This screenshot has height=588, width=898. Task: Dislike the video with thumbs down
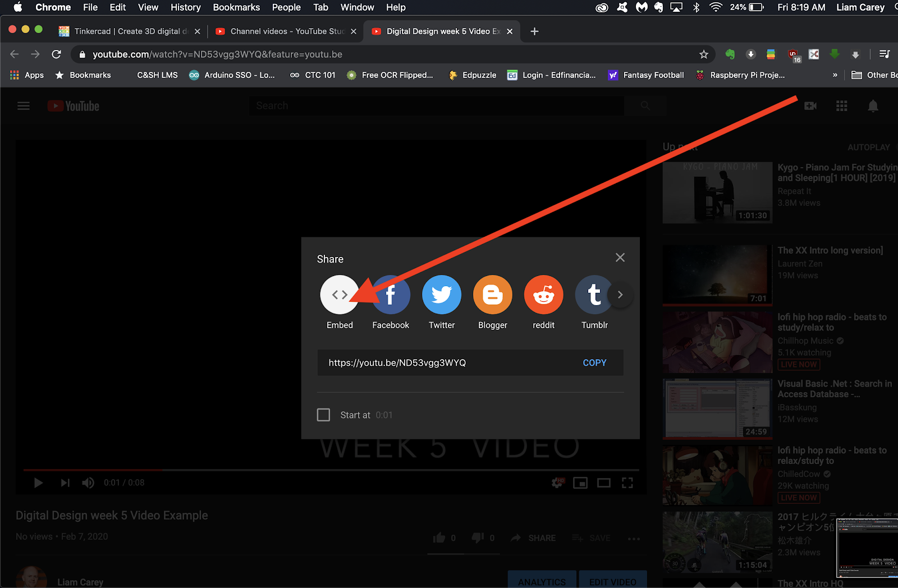[x=478, y=538]
